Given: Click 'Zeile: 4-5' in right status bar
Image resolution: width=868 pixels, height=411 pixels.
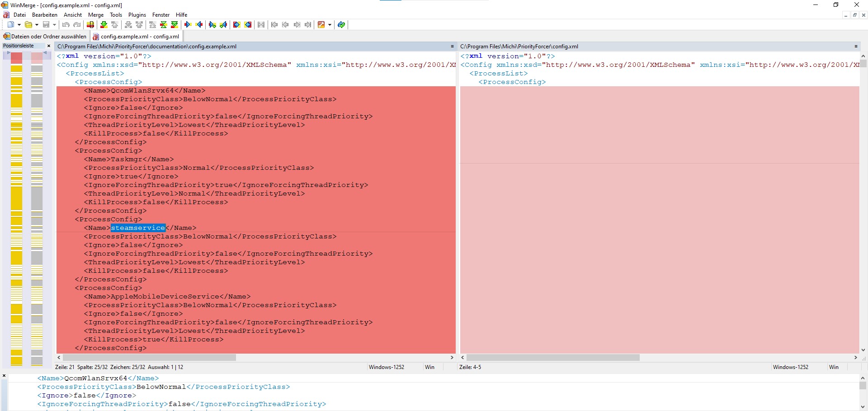Looking at the screenshot, I should click(470, 367).
